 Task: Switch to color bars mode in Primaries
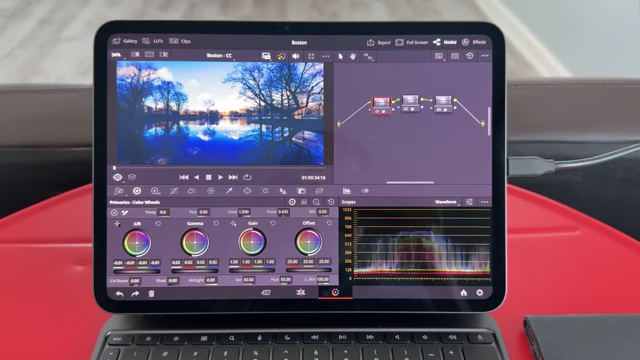coord(304,202)
